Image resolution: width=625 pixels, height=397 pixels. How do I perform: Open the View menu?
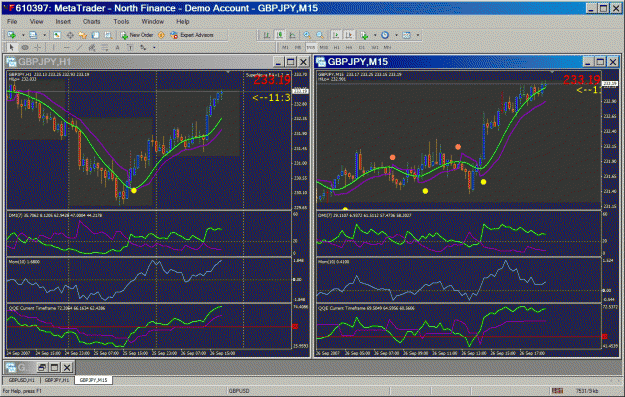[x=36, y=22]
